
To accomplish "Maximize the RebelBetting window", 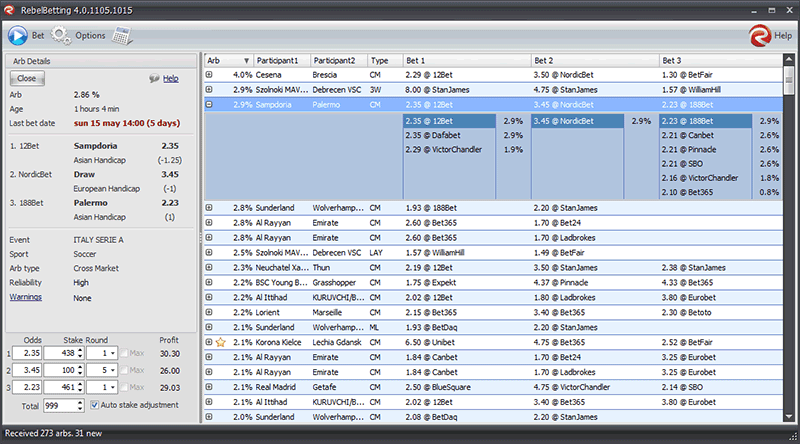I will click(x=771, y=10).
